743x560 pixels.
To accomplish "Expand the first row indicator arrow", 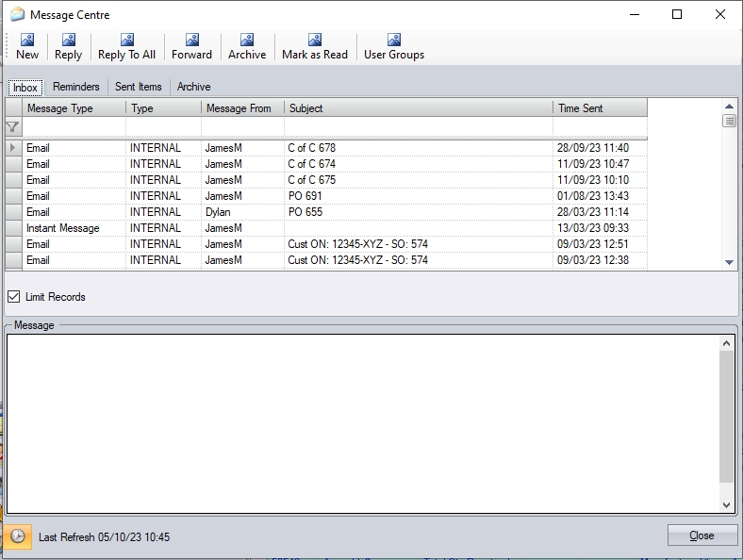I will click(13, 148).
